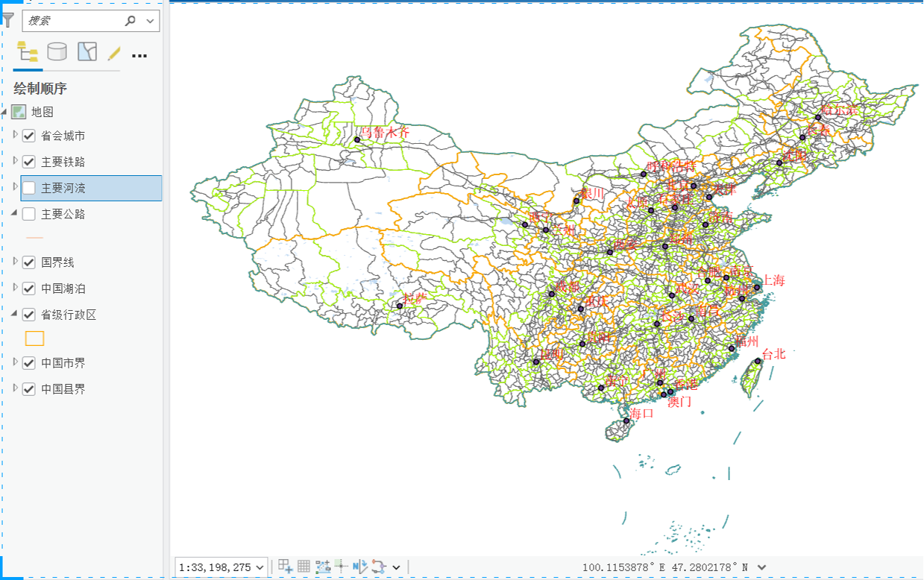924x580 pixels.
Task: Click the orange 省级行政区 symbol swatch
Action: click(34, 338)
